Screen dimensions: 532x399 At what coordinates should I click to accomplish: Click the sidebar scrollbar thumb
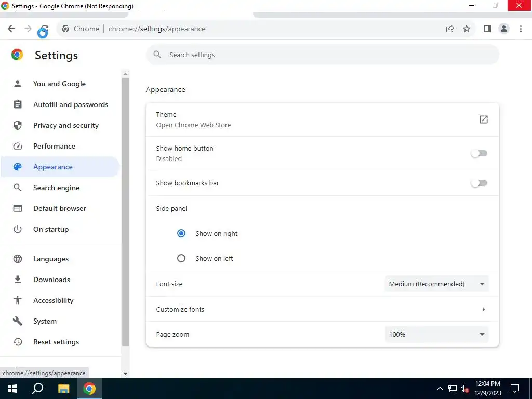coord(126,212)
